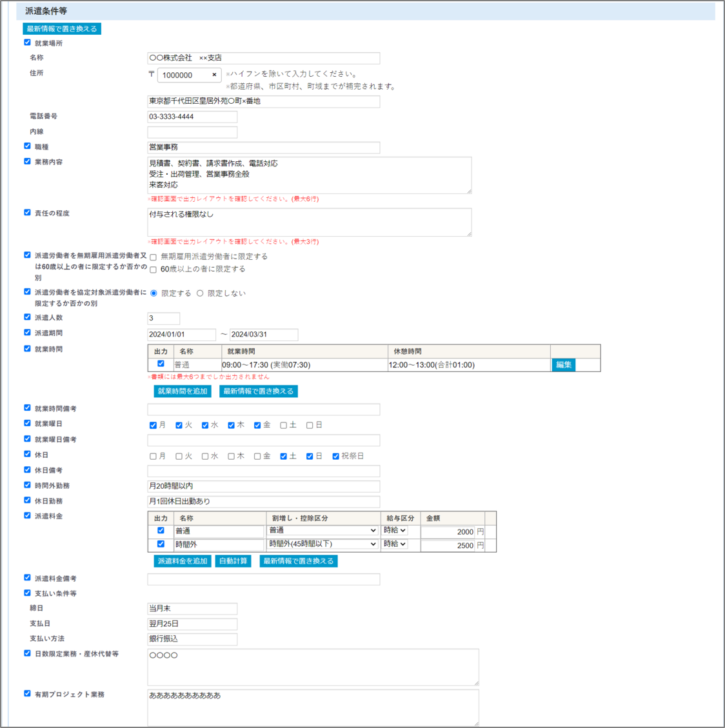Click the 編集 button in 就業時間 table
Screen dimensions: 725x728
[563, 365]
